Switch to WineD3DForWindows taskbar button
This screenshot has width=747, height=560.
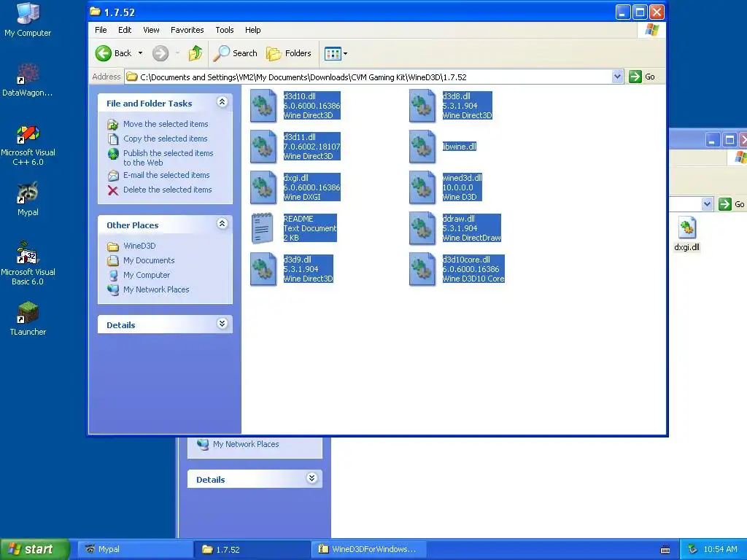[368, 550]
